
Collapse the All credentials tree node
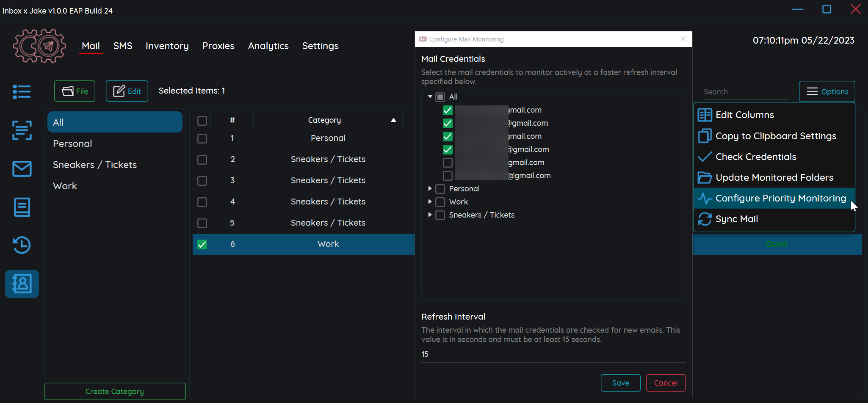pyautogui.click(x=430, y=97)
